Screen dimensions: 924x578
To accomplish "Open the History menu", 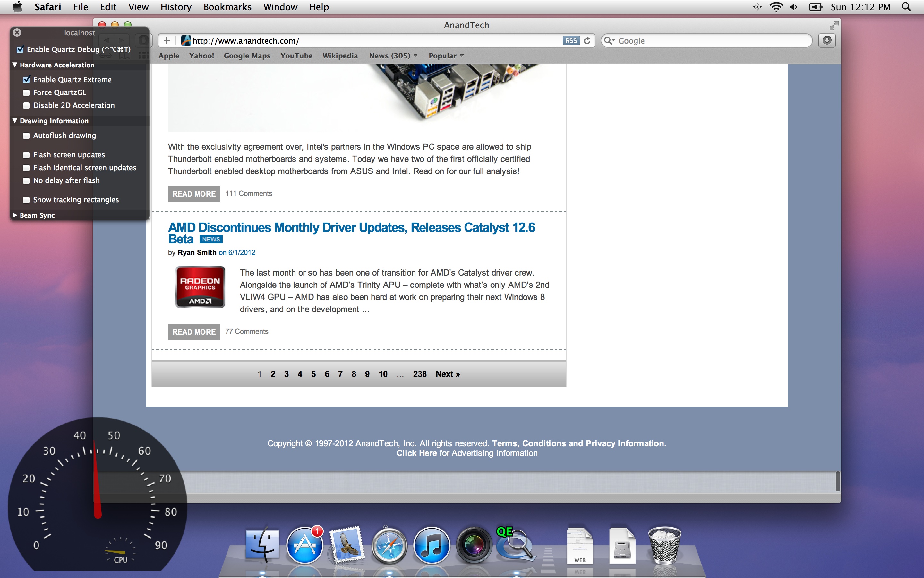I will point(175,7).
